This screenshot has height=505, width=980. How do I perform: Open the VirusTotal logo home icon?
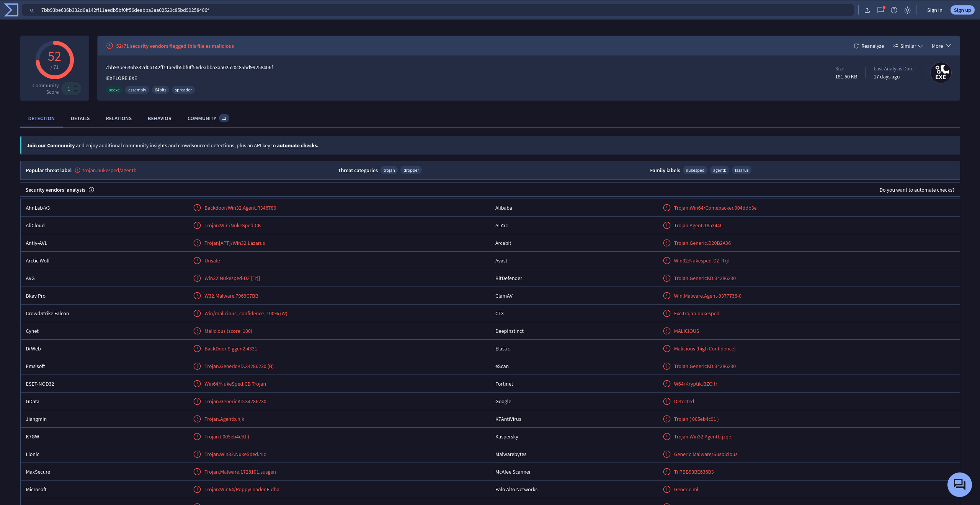click(11, 10)
